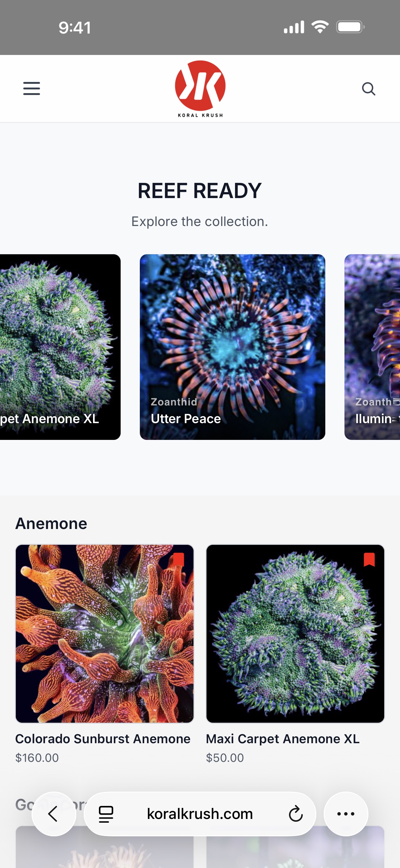
Task: Open the Maxi Carpet Anemone XL product image
Action: tap(295, 634)
